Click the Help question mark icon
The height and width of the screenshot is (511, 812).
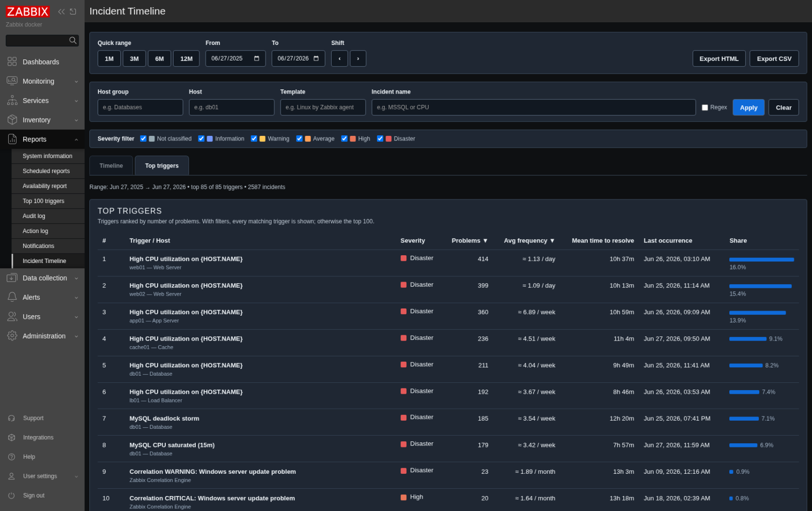coord(11,457)
